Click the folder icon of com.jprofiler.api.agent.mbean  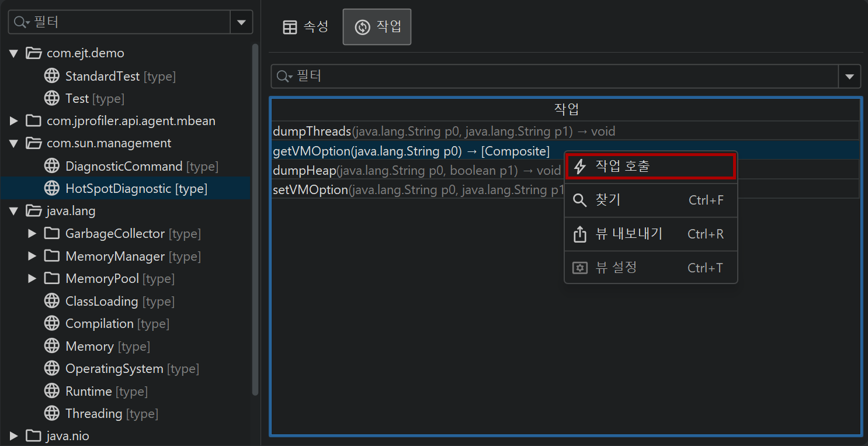33,121
